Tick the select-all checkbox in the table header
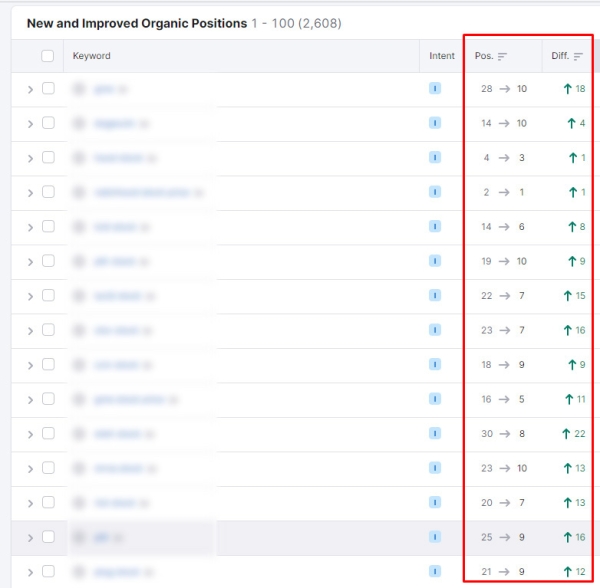The image size is (600, 588). tap(48, 57)
